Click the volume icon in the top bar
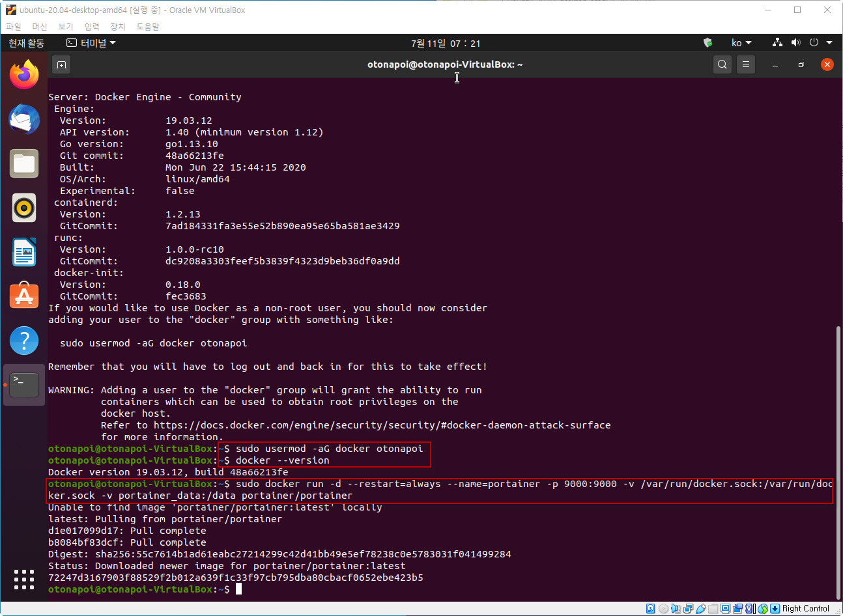843x616 pixels. pos(795,42)
